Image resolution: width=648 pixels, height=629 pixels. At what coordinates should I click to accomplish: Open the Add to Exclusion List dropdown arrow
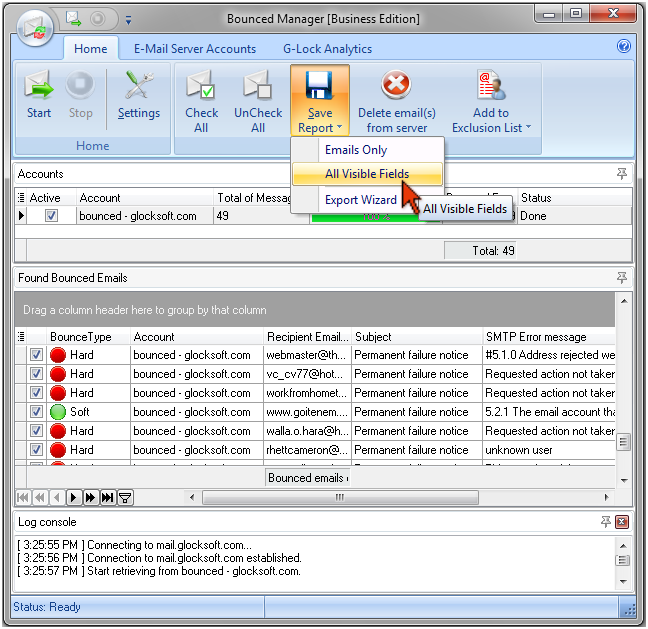click(528, 127)
